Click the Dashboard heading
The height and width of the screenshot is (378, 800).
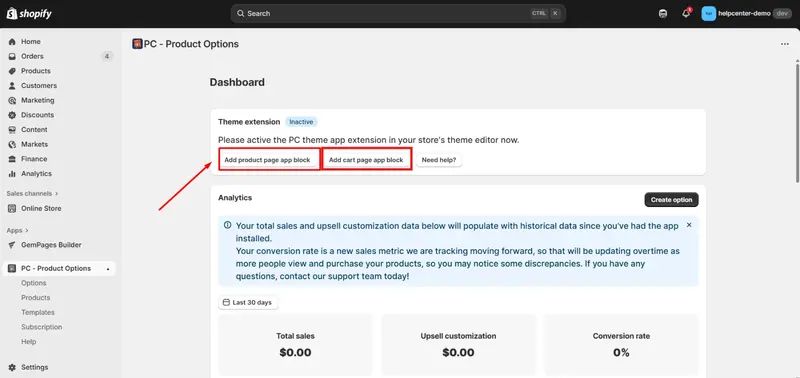[237, 83]
